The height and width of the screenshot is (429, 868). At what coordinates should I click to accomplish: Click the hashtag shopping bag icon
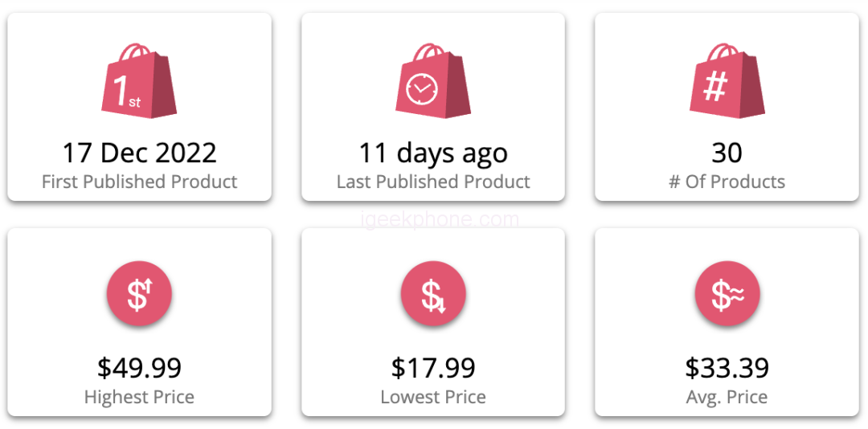[x=727, y=81]
